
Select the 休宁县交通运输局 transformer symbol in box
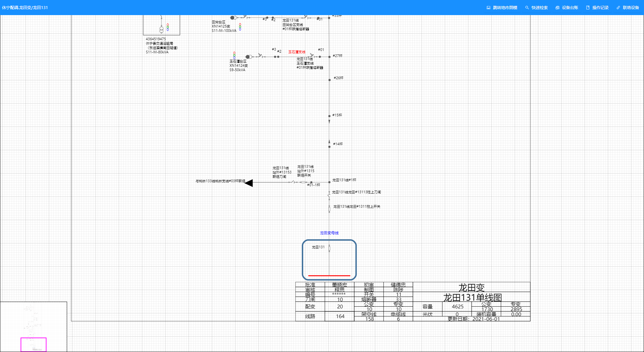[x=161, y=30]
